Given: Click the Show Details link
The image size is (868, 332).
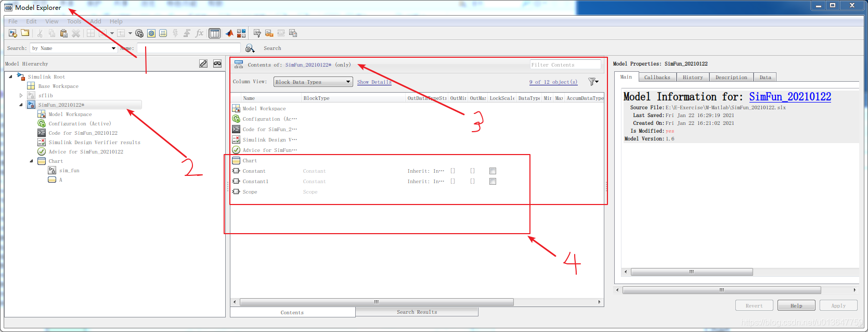Looking at the screenshot, I should (x=374, y=82).
